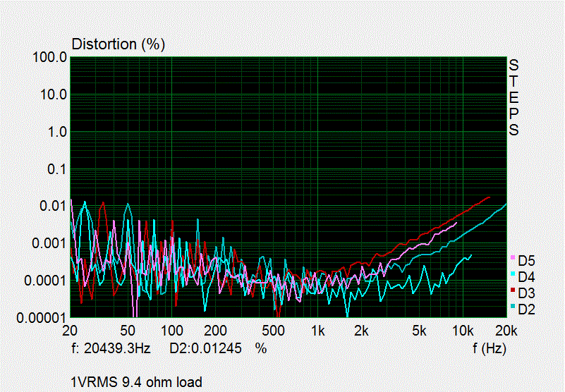
Task: Click the 100 x-axis frequency label
Action: click(x=171, y=331)
